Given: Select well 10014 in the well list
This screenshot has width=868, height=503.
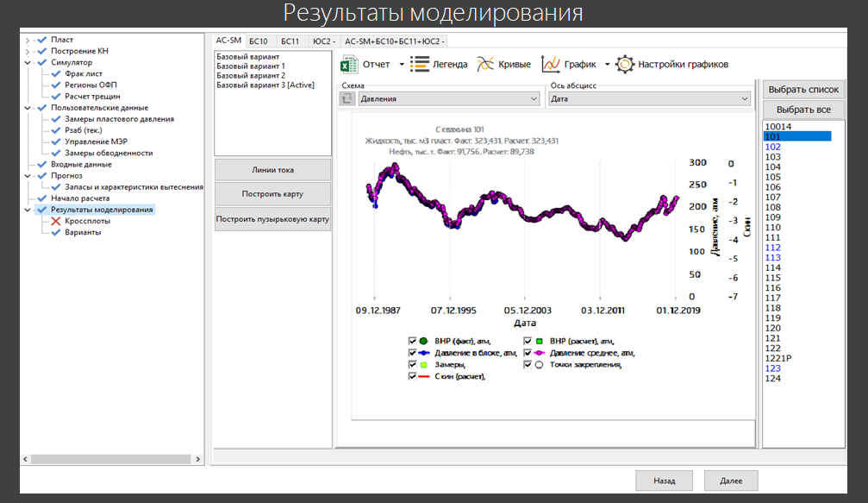Looking at the screenshot, I should click(777, 127).
